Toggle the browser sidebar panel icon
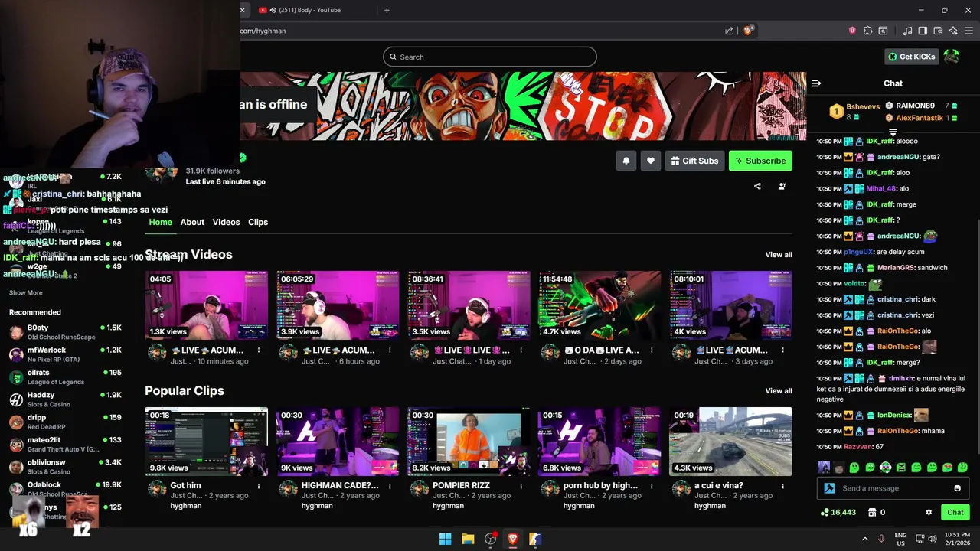The image size is (980, 551). point(923,31)
